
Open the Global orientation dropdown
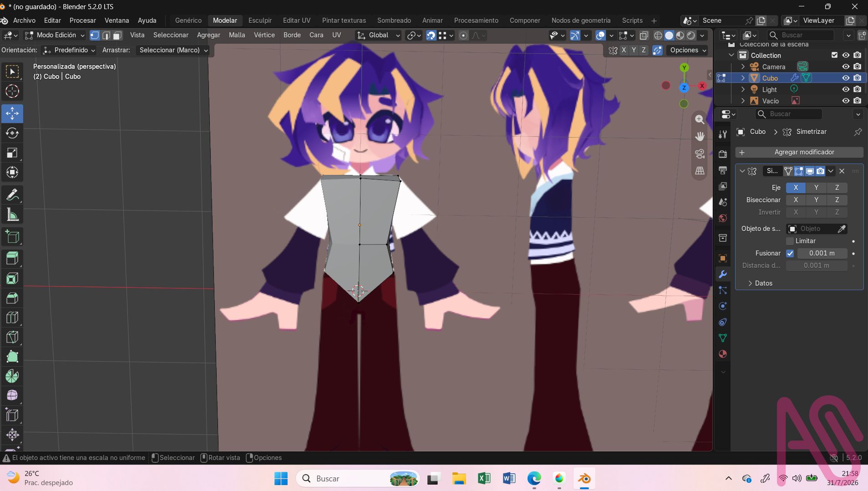pyautogui.click(x=378, y=36)
